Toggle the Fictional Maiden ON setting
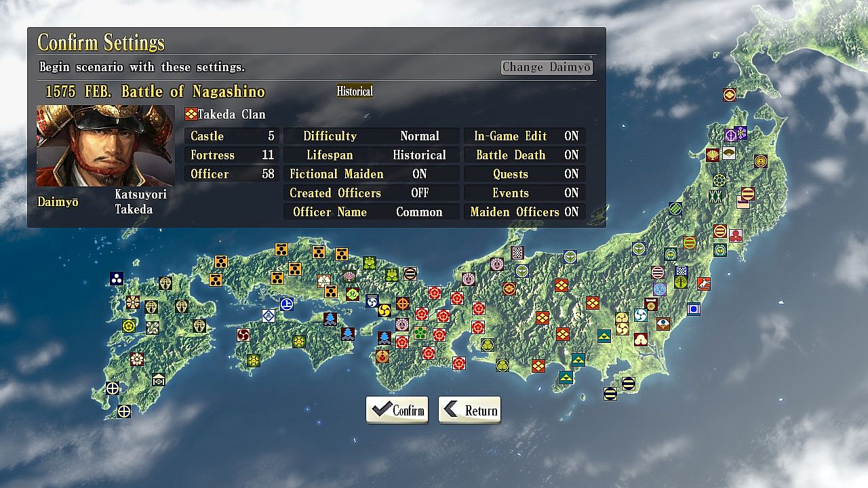Viewport: 868px width, 488px height. tap(371, 174)
